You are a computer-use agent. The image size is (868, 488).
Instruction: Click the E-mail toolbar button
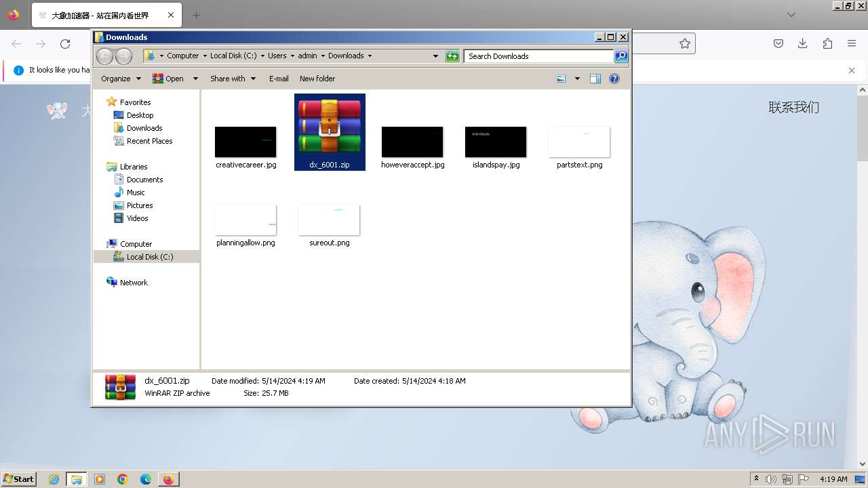tap(279, 79)
